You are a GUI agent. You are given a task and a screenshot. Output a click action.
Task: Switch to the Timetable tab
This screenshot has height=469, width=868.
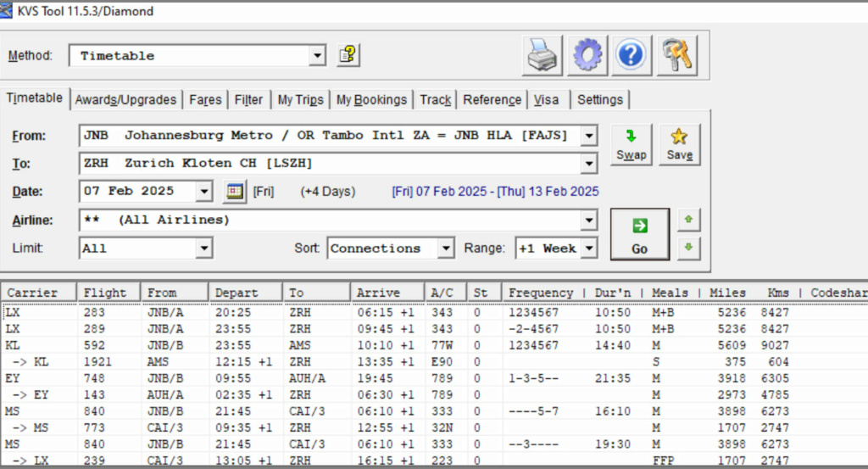coord(34,98)
